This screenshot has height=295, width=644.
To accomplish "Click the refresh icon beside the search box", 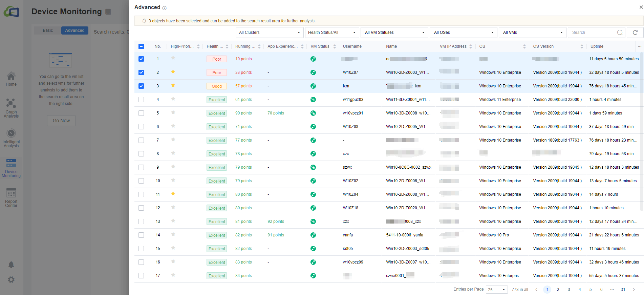I will (635, 33).
